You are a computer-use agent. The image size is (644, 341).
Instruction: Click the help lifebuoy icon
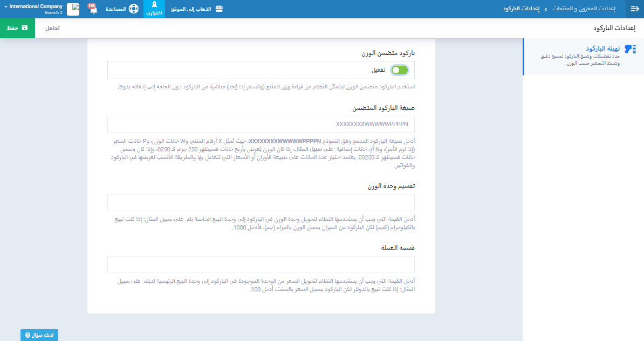134,9
